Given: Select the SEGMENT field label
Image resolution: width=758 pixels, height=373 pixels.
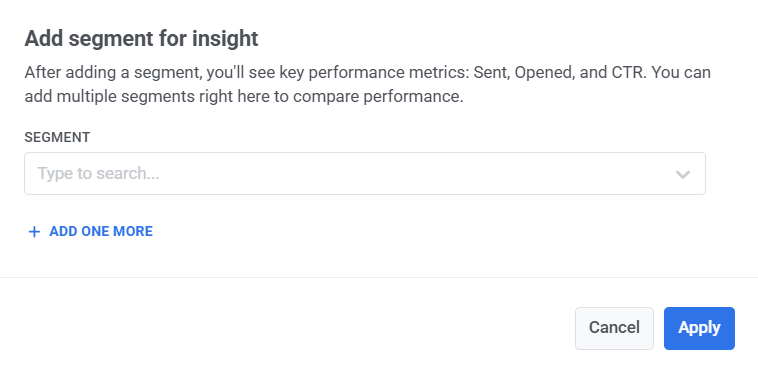Looking at the screenshot, I should click(57, 137).
